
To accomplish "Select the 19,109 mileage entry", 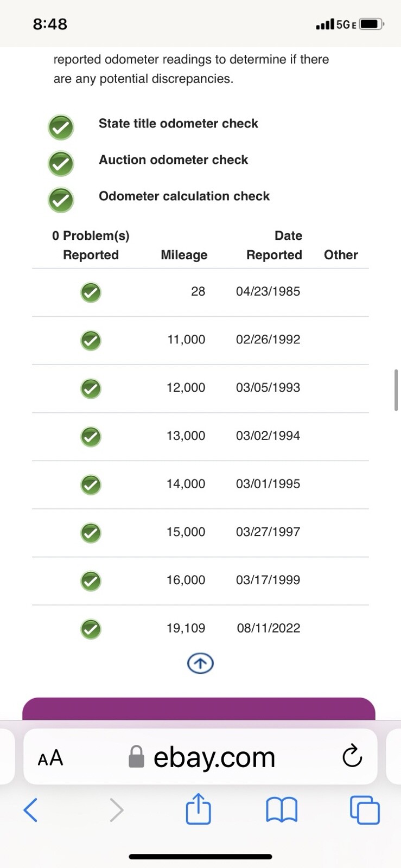I will pyautogui.click(x=186, y=628).
